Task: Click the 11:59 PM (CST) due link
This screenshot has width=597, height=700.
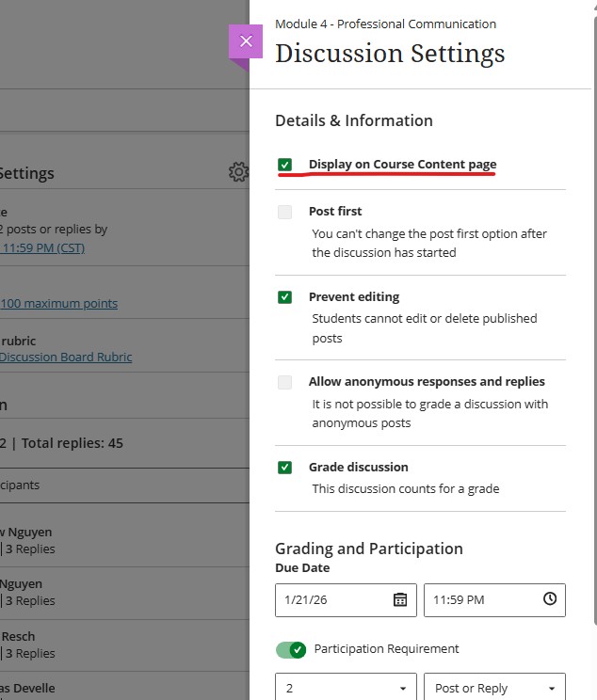Action: pyautogui.click(x=42, y=247)
